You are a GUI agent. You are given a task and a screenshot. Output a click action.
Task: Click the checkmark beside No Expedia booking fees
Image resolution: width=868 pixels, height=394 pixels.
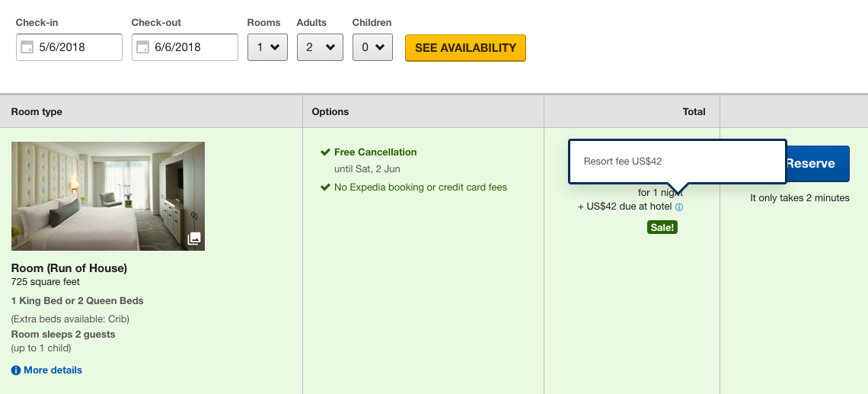click(325, 187)
